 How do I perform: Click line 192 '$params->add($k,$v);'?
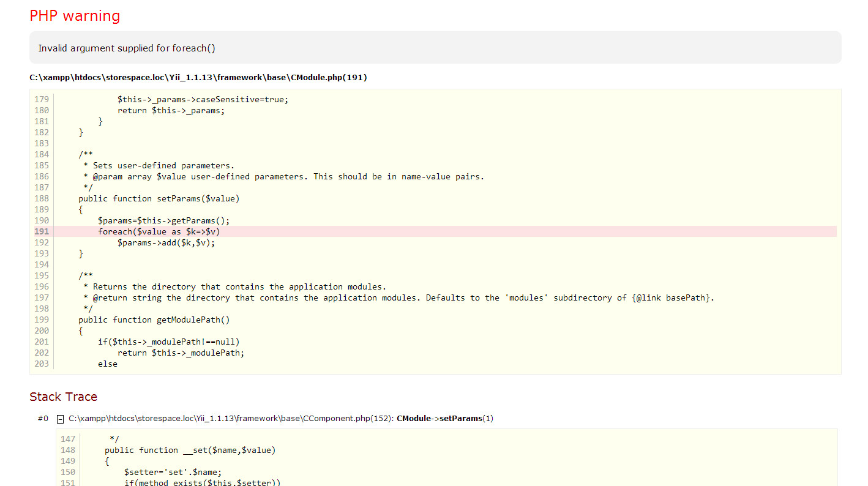coord(166,242)
